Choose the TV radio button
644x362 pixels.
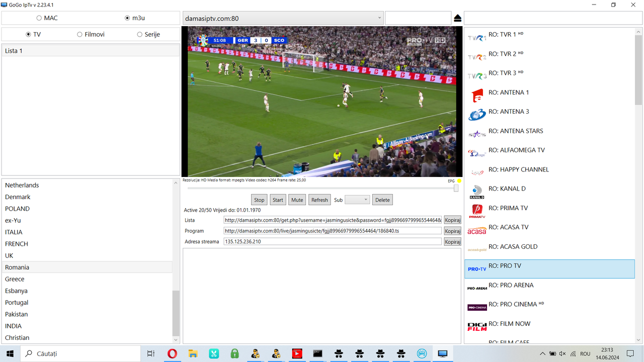point(33,34)
